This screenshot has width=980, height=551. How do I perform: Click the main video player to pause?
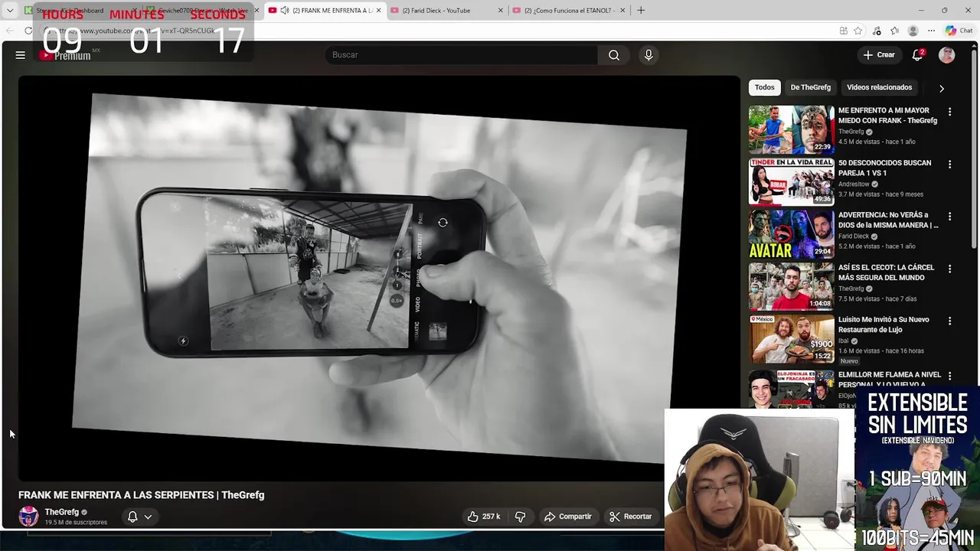pyautogui.click(x=379, y=278)
